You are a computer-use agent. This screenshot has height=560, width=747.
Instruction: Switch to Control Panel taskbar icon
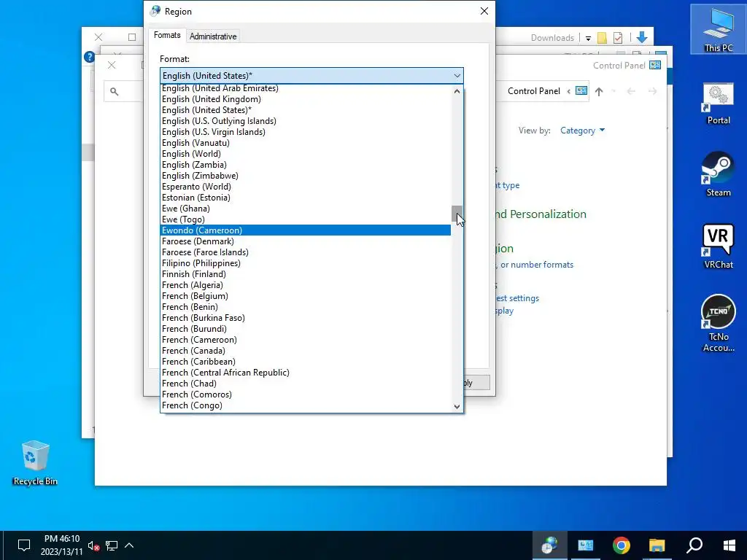[x=586, y=545]
